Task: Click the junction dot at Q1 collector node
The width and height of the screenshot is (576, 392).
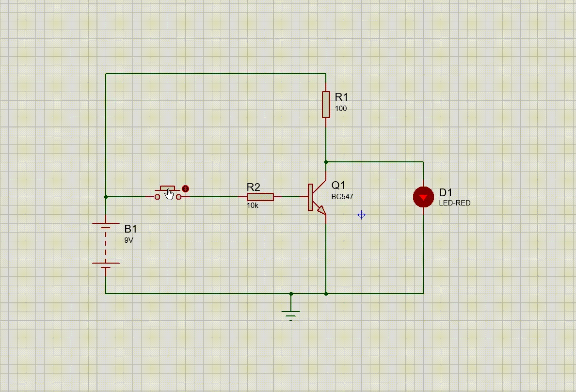Action: [x=325, y=161]
